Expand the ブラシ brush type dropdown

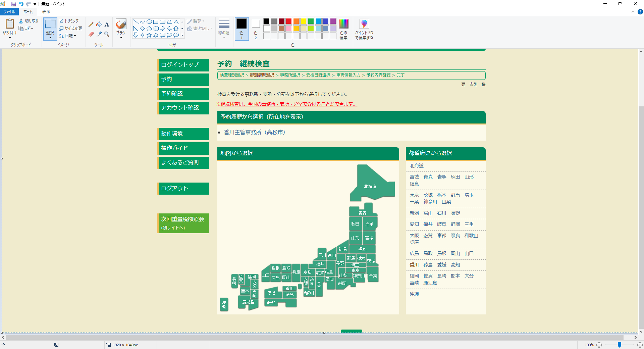click(121, 38)
